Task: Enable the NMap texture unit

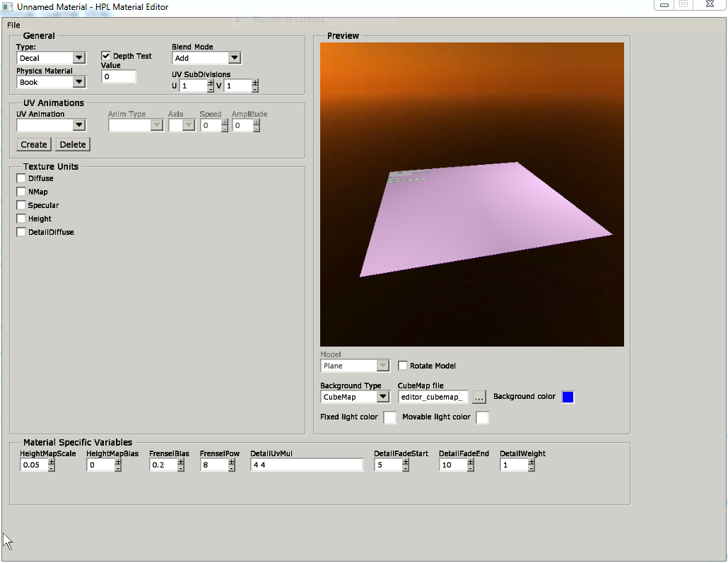Action: pos(21,192)
